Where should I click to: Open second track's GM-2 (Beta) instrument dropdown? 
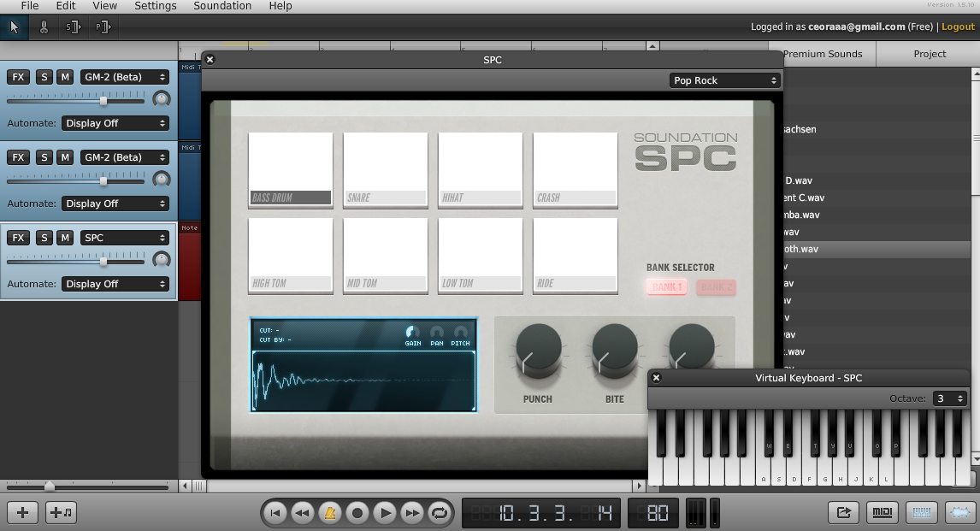(124, 157)
